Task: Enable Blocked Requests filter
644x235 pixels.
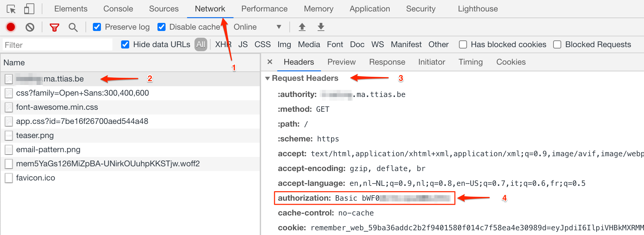Action: pyautogui.click(x=557, y=44)
